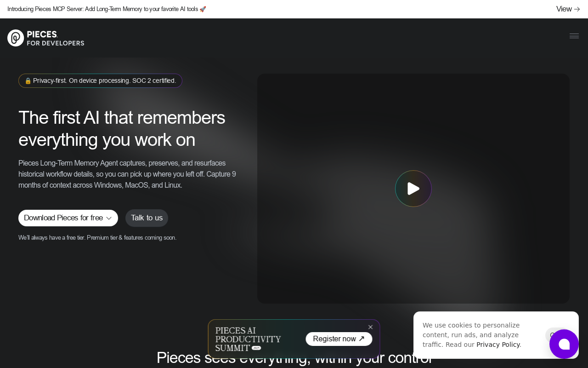Open the hamburger navigation menu
This screenshot has height=368, width=588.
click(574, 36)
